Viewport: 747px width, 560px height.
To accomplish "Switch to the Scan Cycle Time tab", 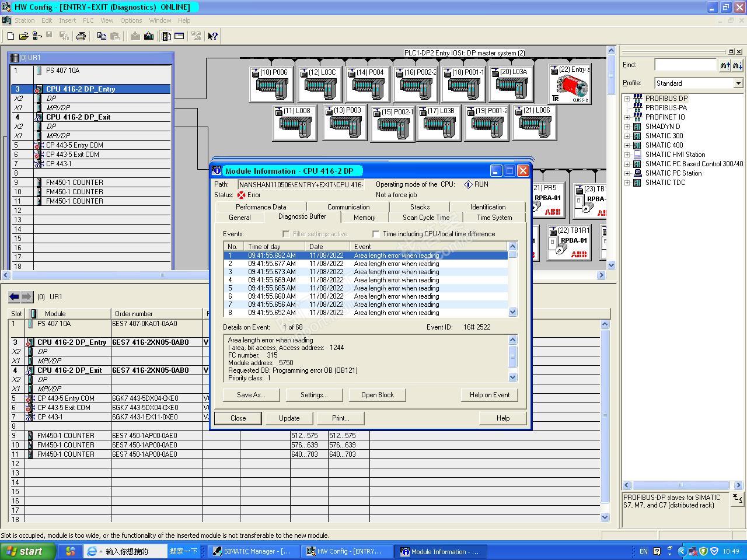I will pyautogui.click(x=425, y=218).
